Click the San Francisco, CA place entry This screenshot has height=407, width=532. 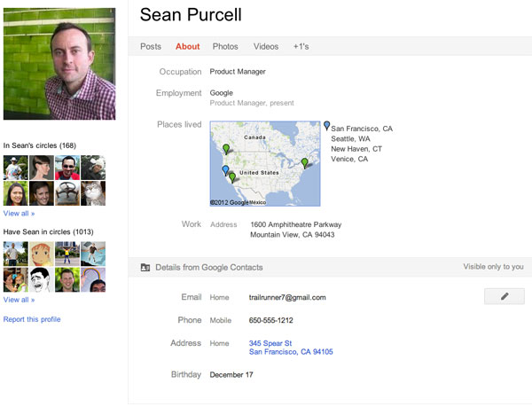point(362,129)
